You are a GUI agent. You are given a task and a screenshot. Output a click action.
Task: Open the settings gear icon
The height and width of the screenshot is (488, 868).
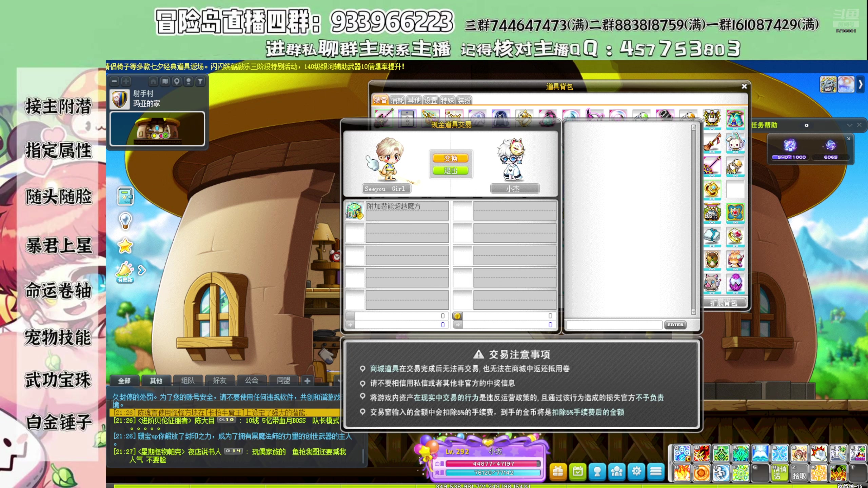(x=636, y=471)
